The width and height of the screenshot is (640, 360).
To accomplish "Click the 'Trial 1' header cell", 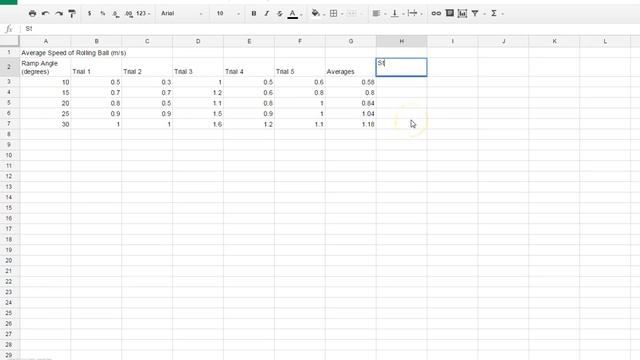I will [96, 67].
